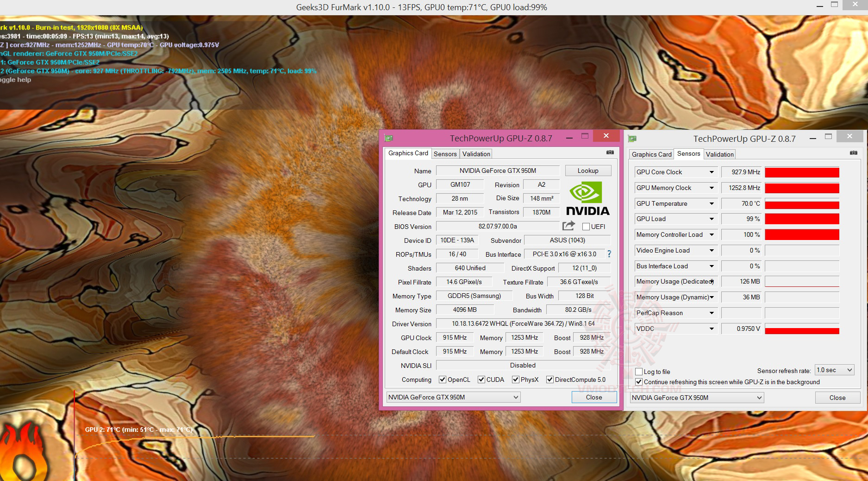Click the BIOS share/export arrow icon
868x481 pixels.
pos(568,226)
